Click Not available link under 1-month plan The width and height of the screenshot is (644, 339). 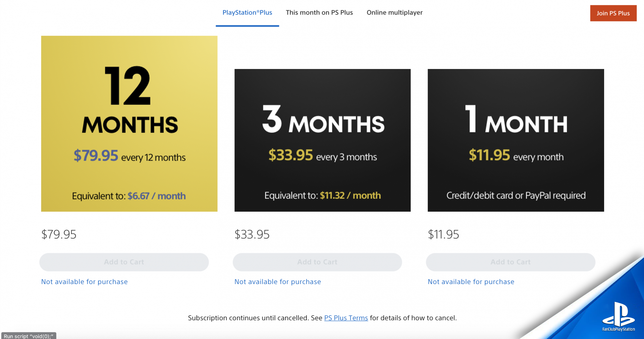click(471, 282)
